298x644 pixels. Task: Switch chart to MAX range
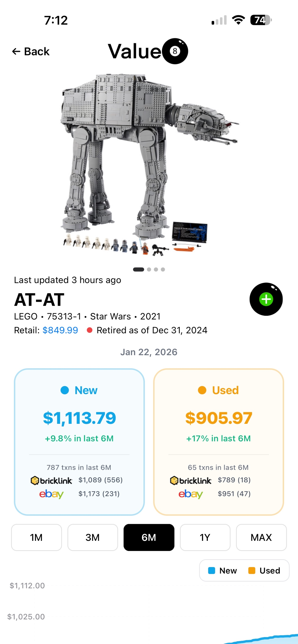[261, 537]
